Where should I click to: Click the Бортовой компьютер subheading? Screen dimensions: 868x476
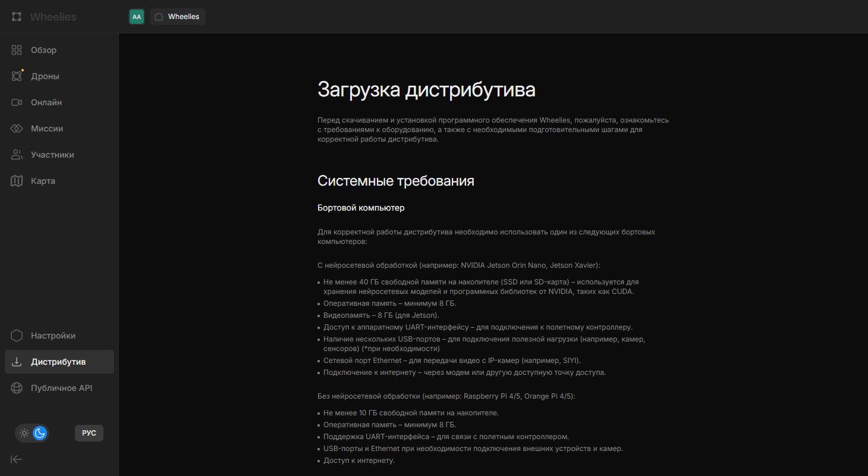pyautogui.click(x=361, y=208)
